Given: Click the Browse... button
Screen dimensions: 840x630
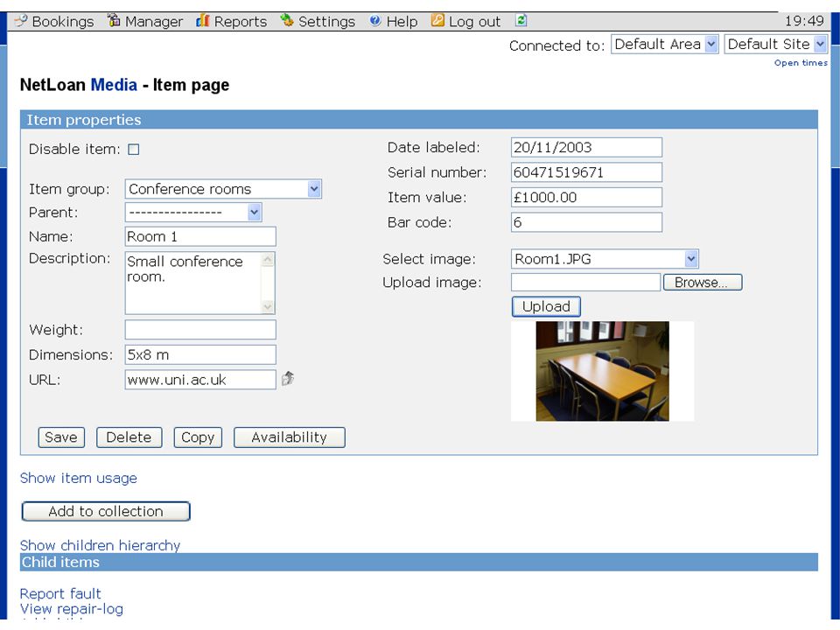Looking at the screenshot, I should tap(703, 283).
